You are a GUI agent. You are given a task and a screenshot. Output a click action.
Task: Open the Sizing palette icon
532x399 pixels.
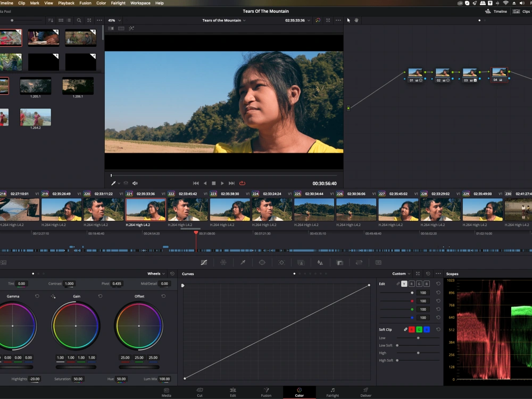click(x=359, y=262)
